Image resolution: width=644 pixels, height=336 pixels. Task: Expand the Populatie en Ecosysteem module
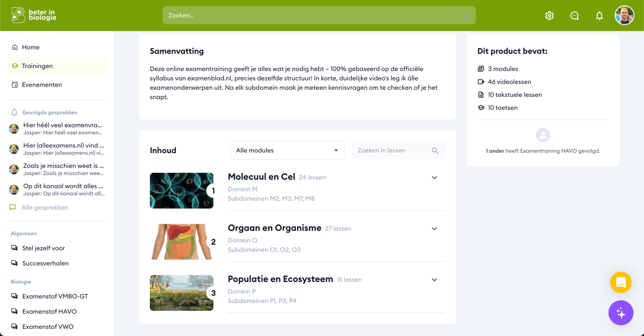434,280
